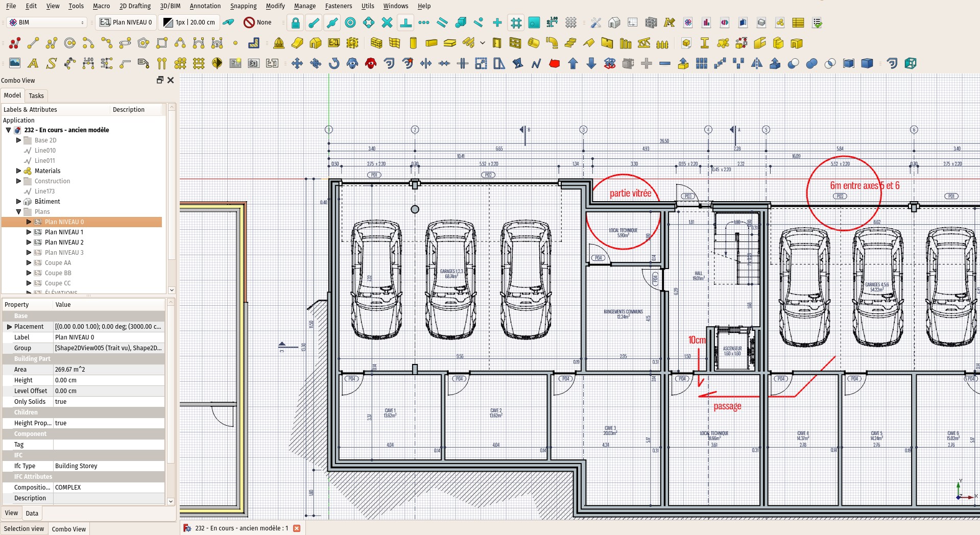Select the Text annotation tool
The width and height of the screenshot is (980, 535).
[x=33, y=64]
